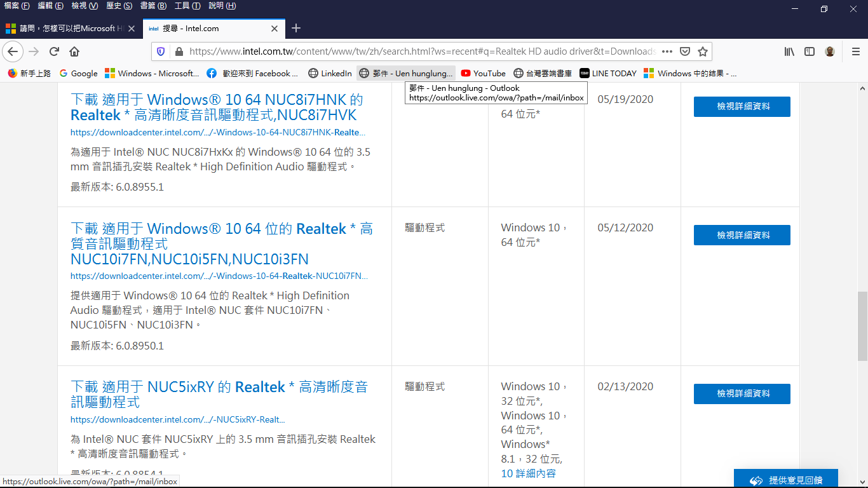The width and height of the screenshot is (868, 488).
Task: Select version text 最新版本: 6.0.8950.1
Action: 117,346
